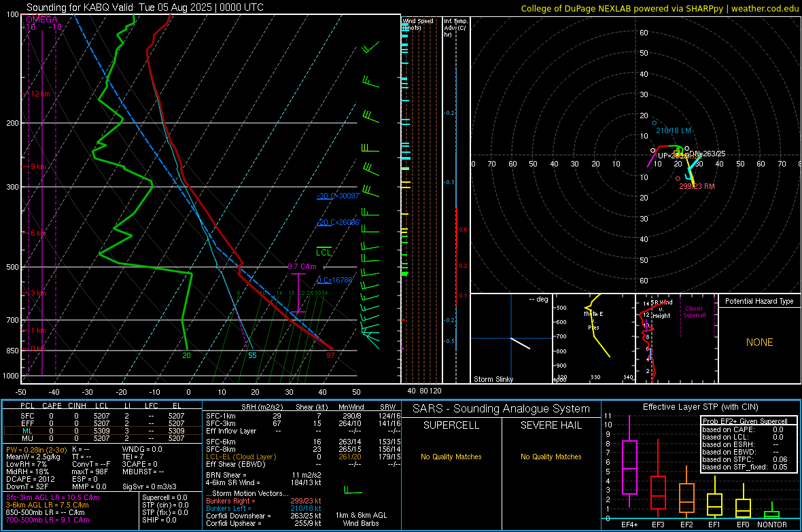
Task: Click the 'SFC-6km' row in the shear table
Action: tap(302, 442)
